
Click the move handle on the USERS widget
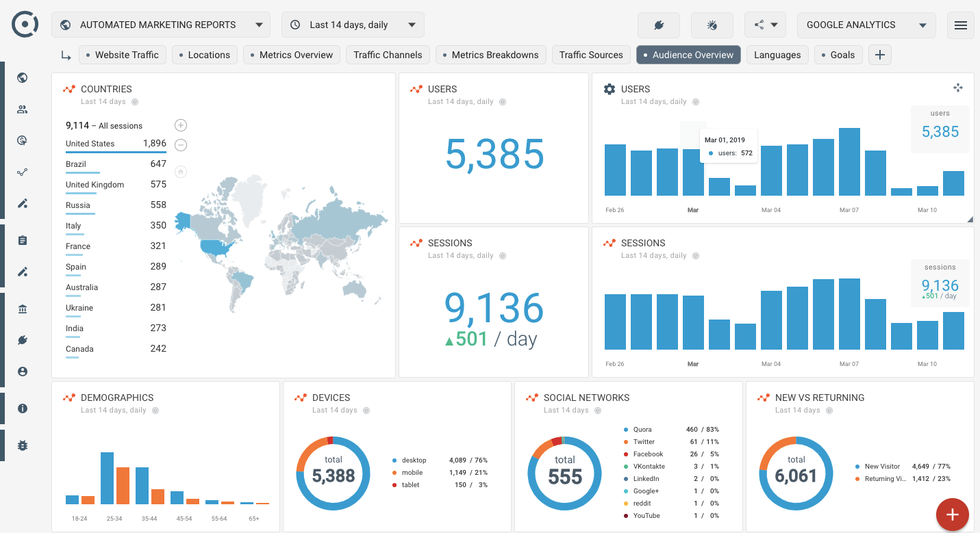point(958,88)
